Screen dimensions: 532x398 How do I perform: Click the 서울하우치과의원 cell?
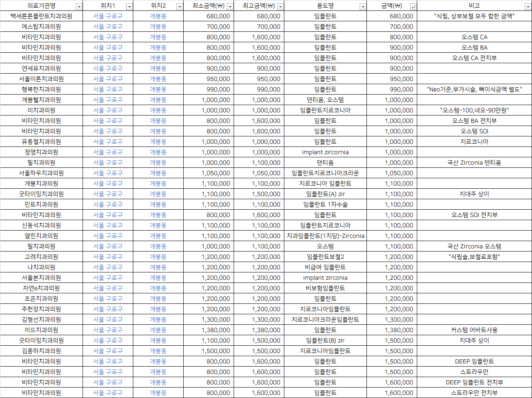coord(41,173)
